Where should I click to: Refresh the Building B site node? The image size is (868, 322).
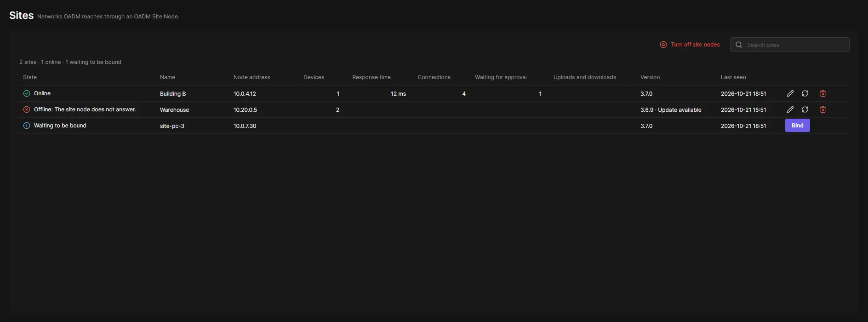(805, 93)
